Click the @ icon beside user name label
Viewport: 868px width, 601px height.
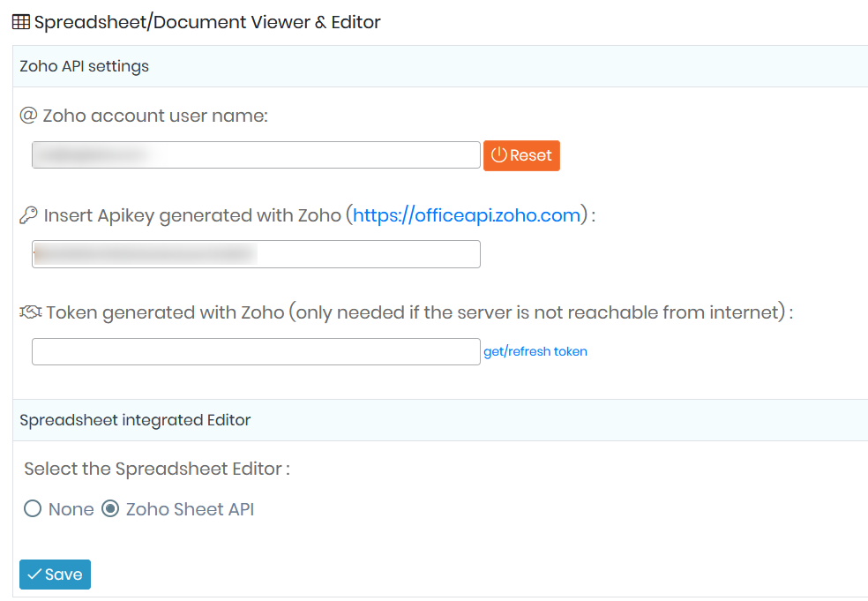coord(28,116)
